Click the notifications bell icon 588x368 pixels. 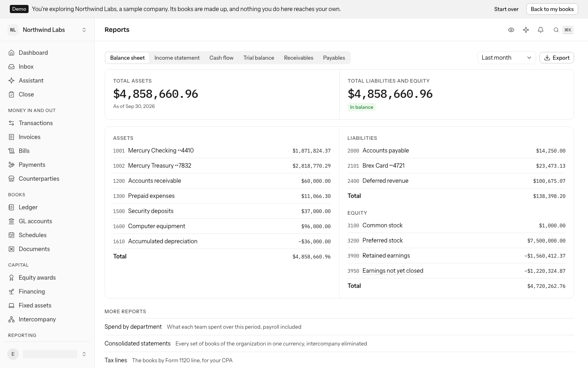[541, 30]
